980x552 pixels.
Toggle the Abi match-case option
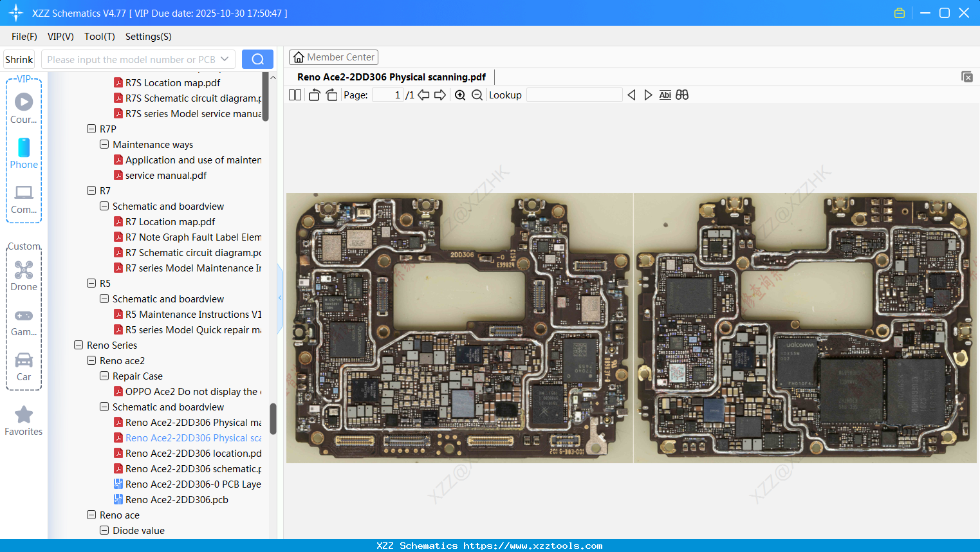(x=665, y=95)
